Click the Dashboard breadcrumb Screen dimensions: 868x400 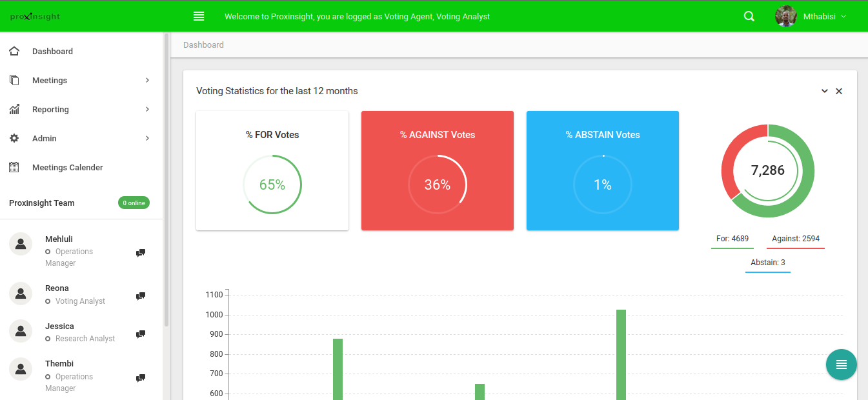click(x=203, y=45)
